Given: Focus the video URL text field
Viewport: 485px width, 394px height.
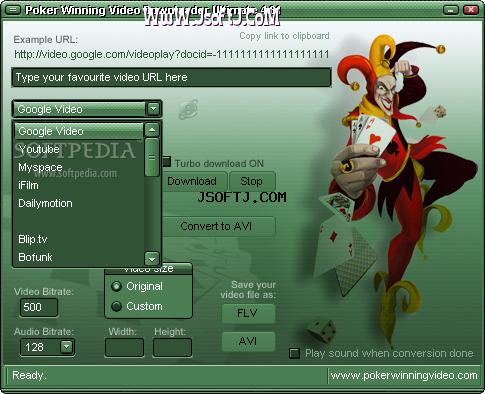Looking at the screenshot, I should click(x=171, y=77).
